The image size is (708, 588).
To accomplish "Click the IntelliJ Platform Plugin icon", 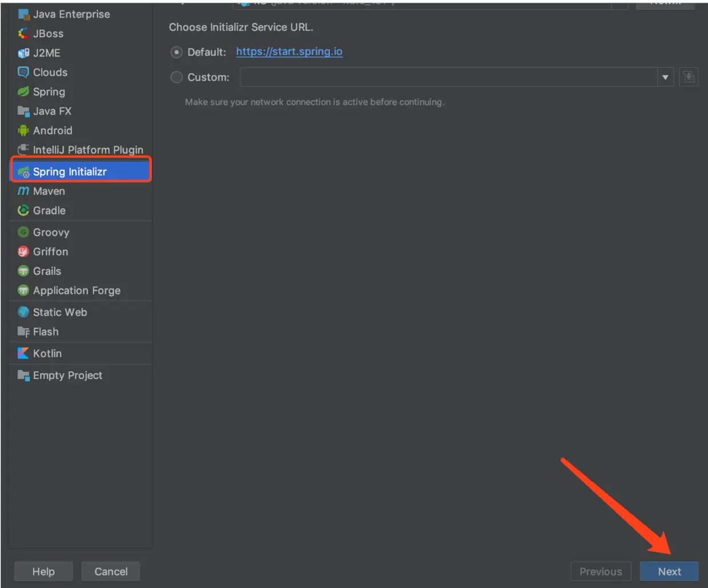I will pos(23,150).
